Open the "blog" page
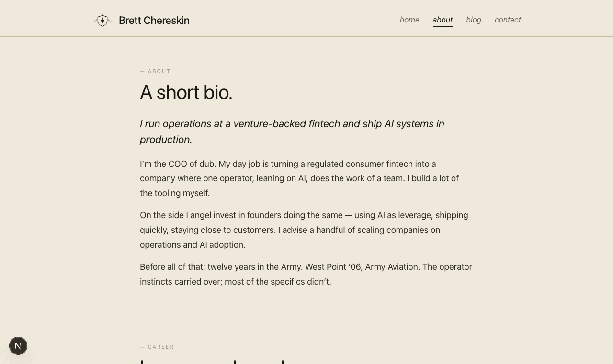The image size is (613, 364). 474,20
